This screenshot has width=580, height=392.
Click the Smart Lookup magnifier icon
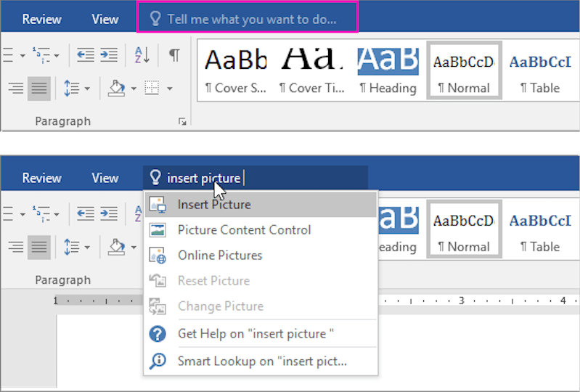(158, 361)
